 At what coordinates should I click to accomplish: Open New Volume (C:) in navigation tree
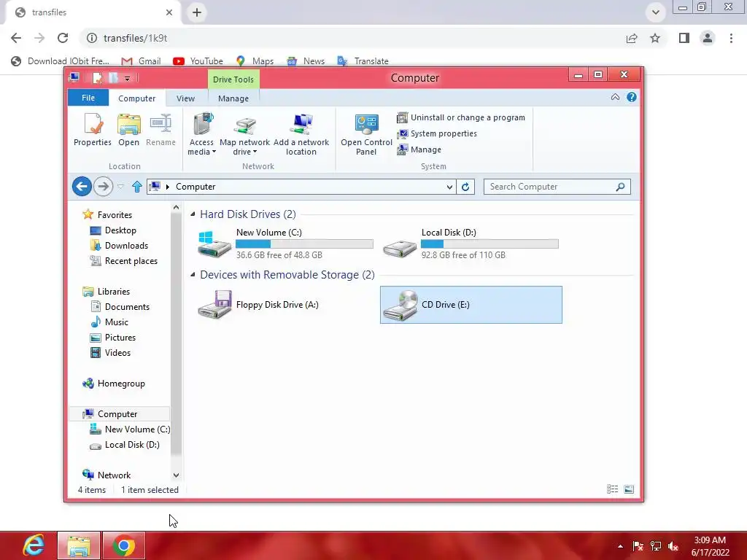coord(130,429)
